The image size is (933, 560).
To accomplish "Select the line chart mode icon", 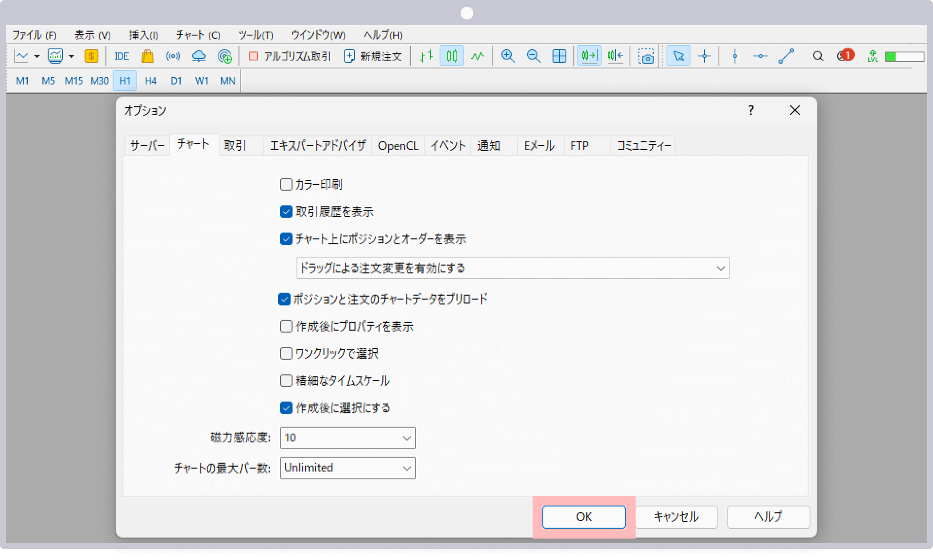I will click(478, 56).
